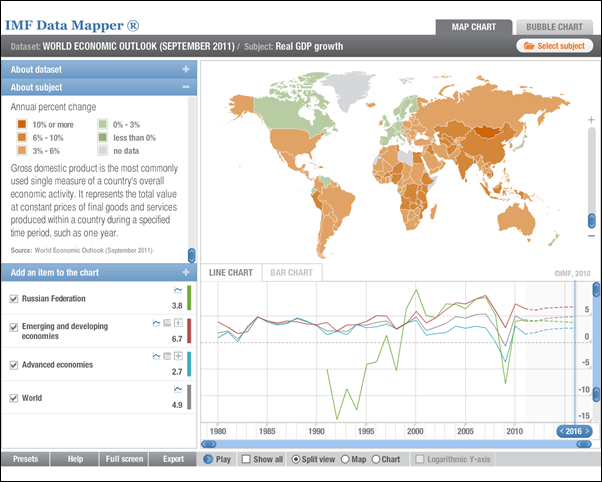Select the Map radio button

pyautogui.click(x=344, y=460)
